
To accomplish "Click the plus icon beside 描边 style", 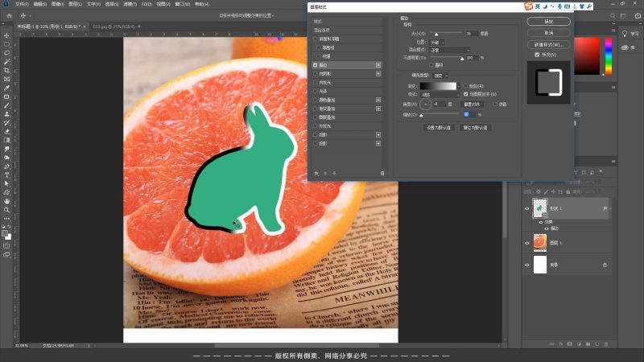I will tap(378, 65).
